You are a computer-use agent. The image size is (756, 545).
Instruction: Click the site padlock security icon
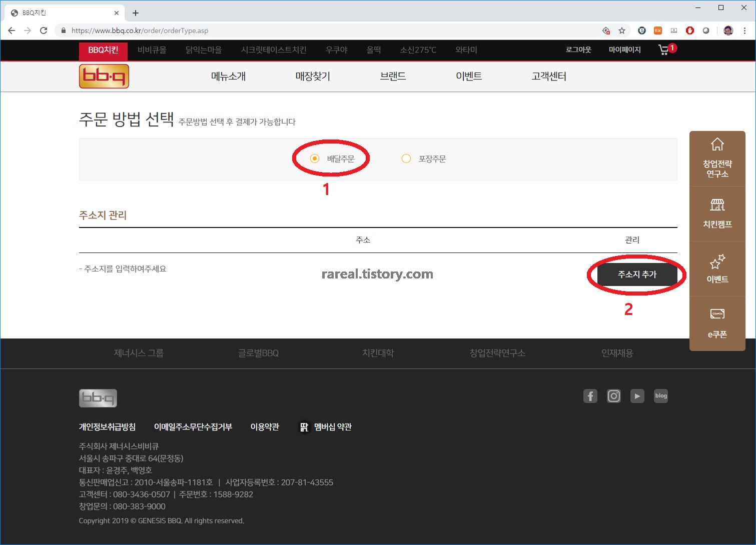pyautogui.click(x=63, y=30)
